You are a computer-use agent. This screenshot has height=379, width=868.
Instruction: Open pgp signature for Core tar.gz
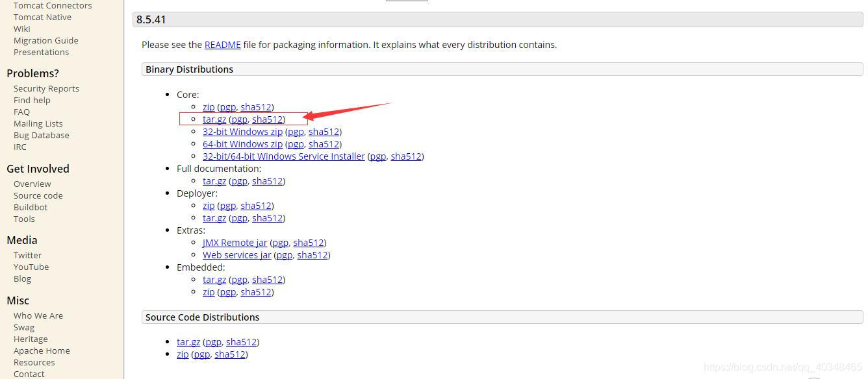239,119
